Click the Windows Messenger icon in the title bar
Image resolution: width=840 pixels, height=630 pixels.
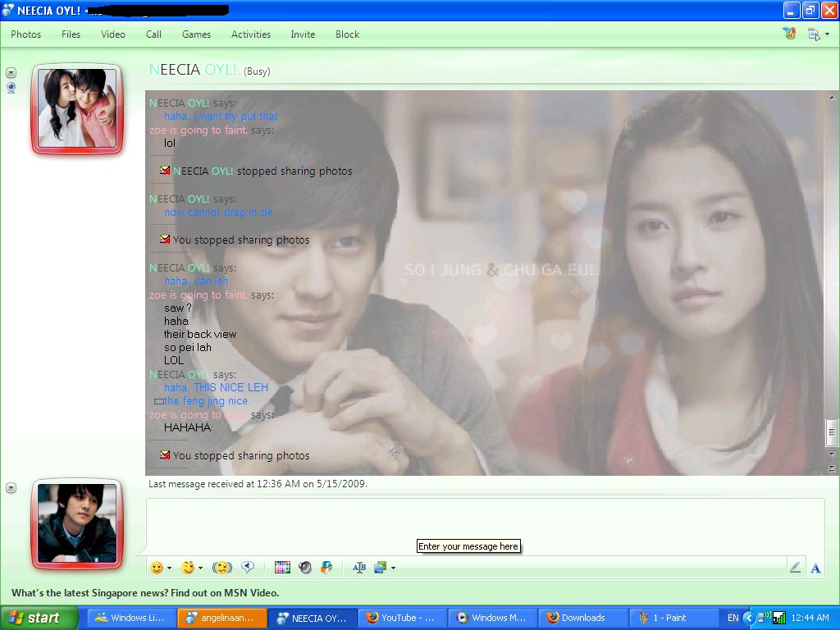click(x=8, y=10)
